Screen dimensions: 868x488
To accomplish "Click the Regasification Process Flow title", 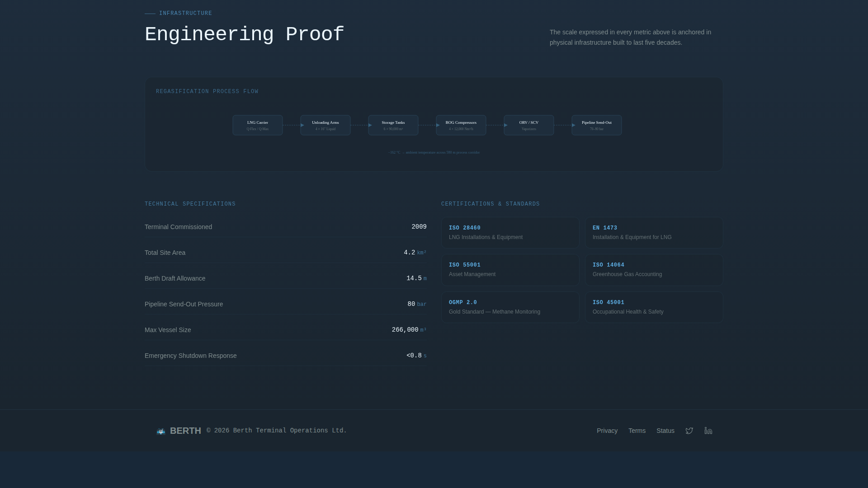I will coord(207,92).
